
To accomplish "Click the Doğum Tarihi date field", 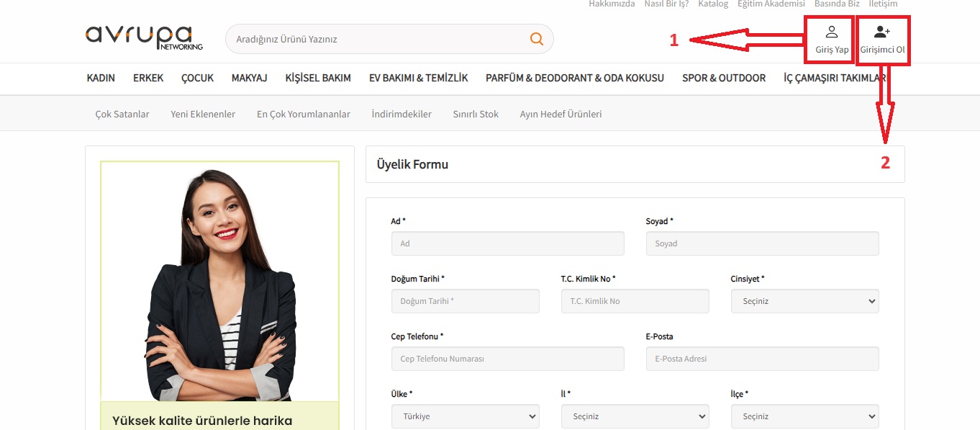I will click(465, 300).
